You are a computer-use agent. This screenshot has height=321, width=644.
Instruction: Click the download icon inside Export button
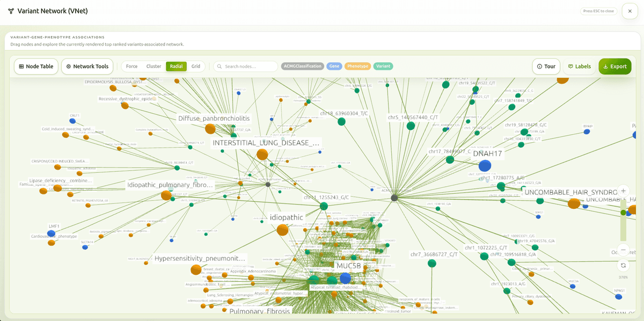pos(606,66)
